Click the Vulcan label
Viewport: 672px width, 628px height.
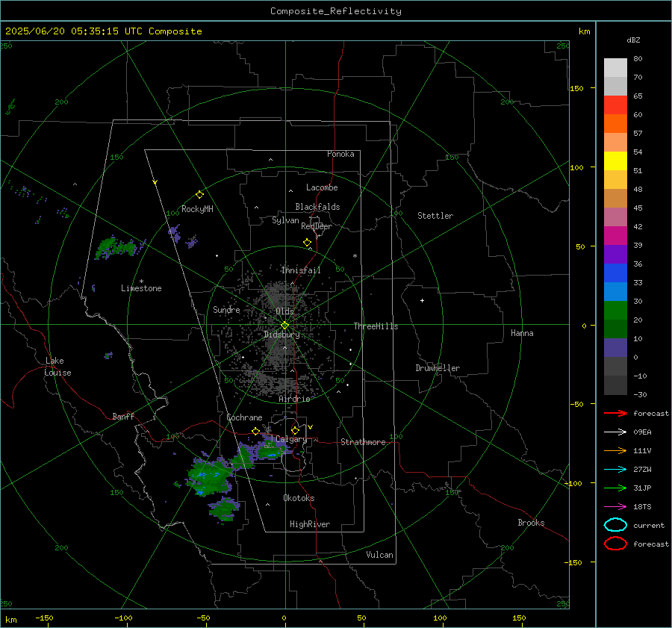[379, 555]
